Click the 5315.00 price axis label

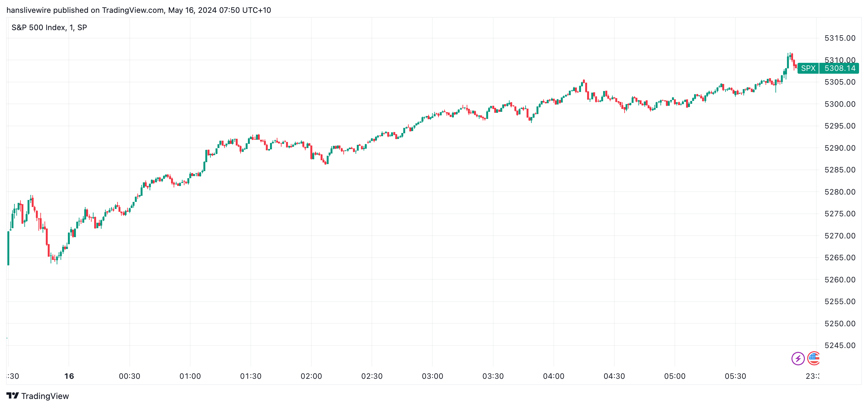click(x=840, y=38)
